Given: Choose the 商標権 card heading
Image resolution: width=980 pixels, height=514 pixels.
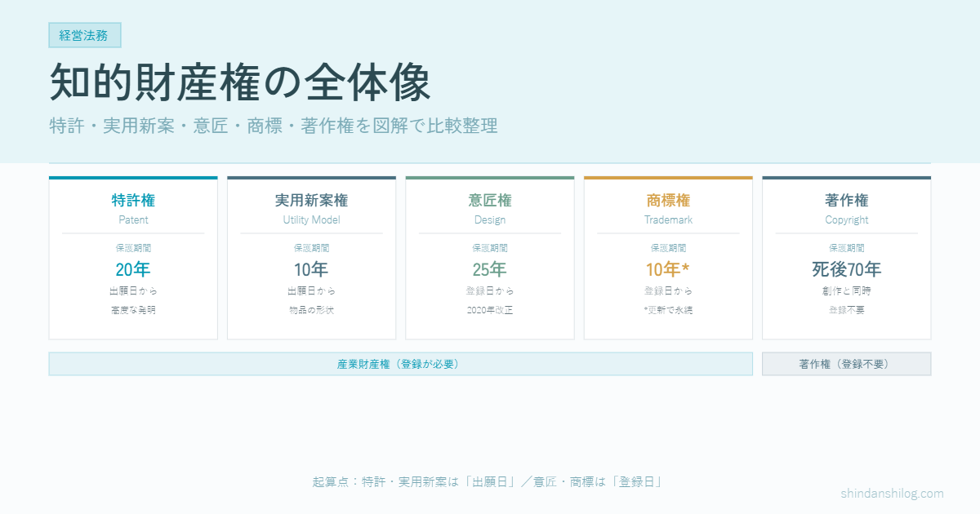Looking at the screenshot, I should click(x=668, y=201).
